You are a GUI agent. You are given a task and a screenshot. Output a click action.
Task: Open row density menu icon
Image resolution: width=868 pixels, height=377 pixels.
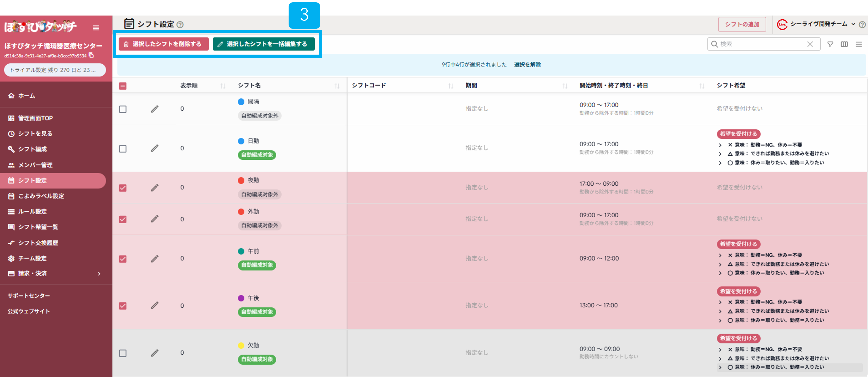tap(858, 44)
